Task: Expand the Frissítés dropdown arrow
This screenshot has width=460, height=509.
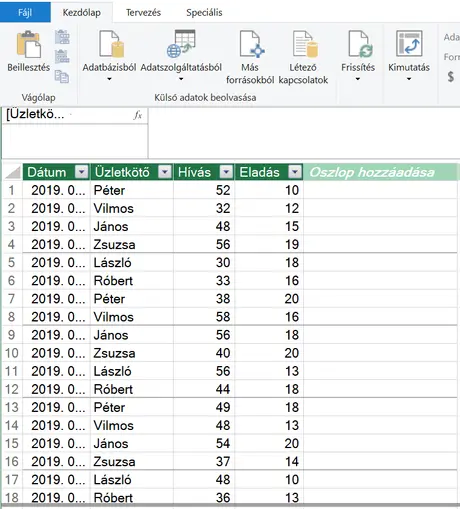Action: 358,79
